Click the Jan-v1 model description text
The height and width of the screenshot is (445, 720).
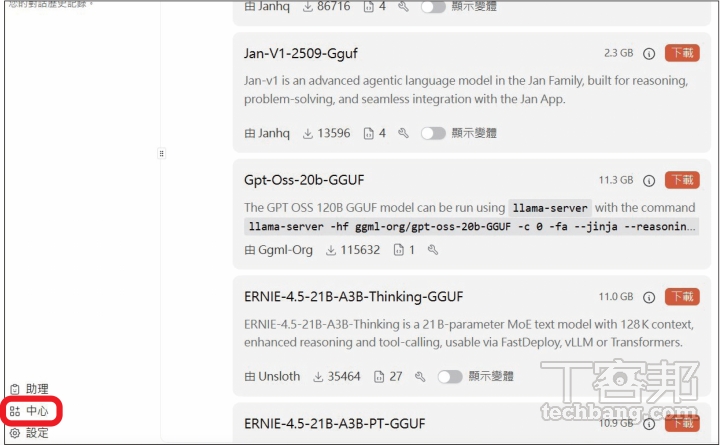[466, 90]
